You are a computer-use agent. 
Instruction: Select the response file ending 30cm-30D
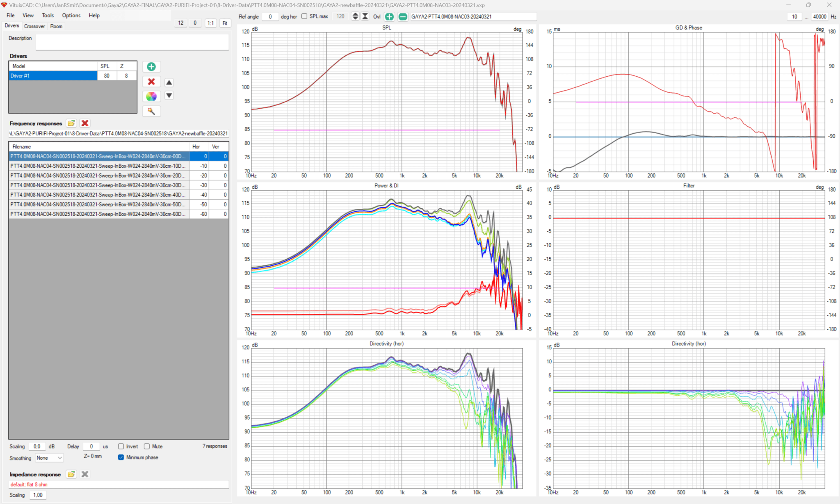tap(119, 185)
